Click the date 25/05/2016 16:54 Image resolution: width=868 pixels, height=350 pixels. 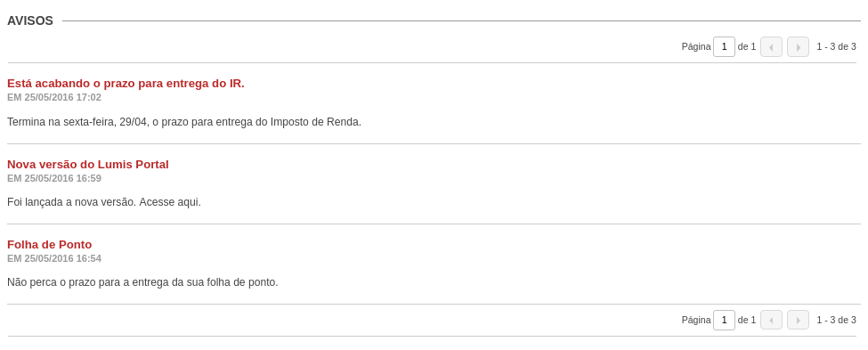coord(62,258)
